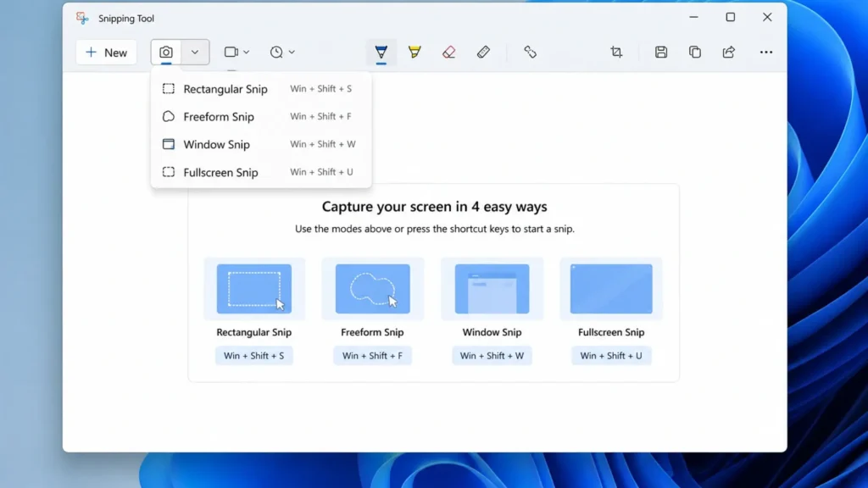Screen dimensions: 868x488
Task: Open the snipping mode dropdown
Action: tap(193, 52)
